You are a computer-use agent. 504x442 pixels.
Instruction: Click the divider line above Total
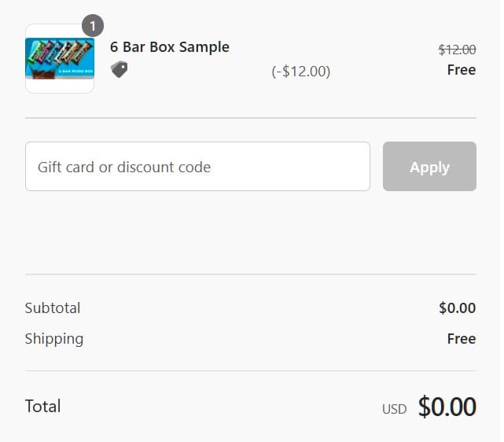[x=251, y=370]
